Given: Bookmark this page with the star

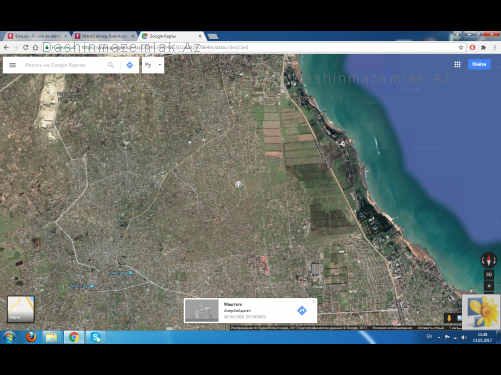Looking at the screenshot, I should pyautogui.click(x=461, y=47).
